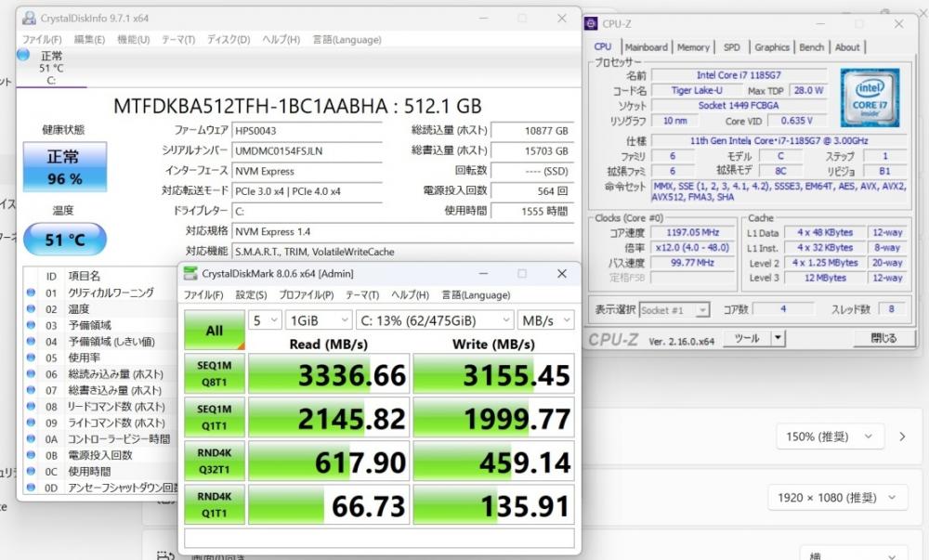Screen dimensions: 929x560
Task: Click the 51 °C temperature indicator
Action: coord(64,240)
